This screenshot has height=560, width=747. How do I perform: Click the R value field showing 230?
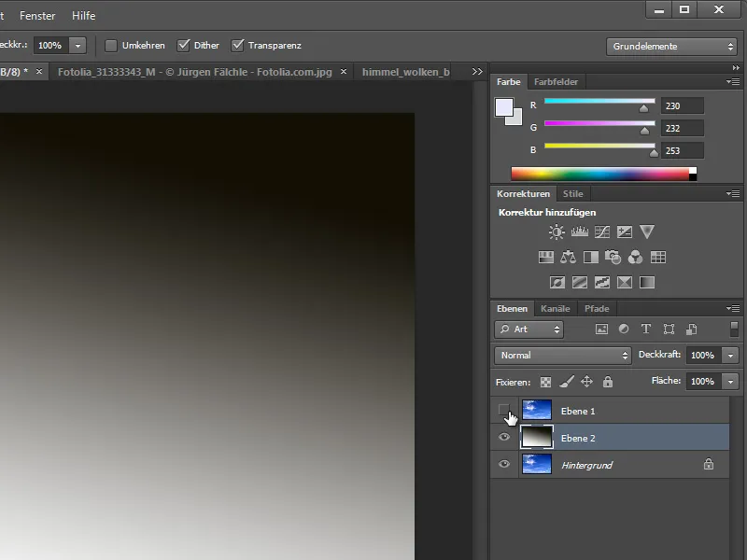683,105
